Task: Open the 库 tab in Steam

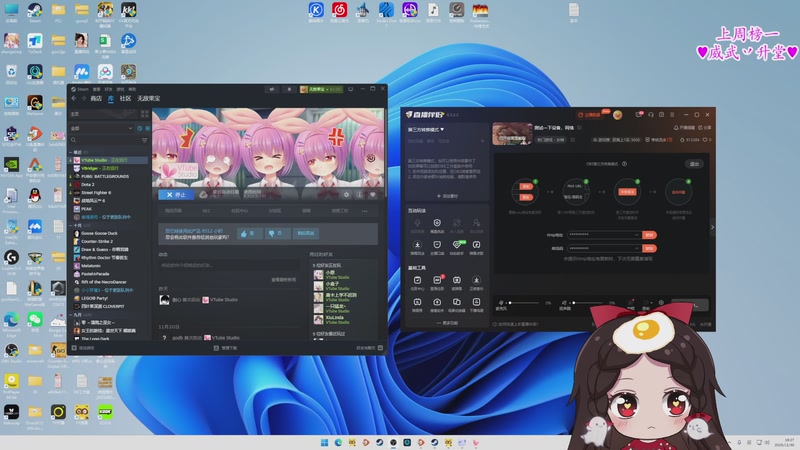Action: coord(111,98)
